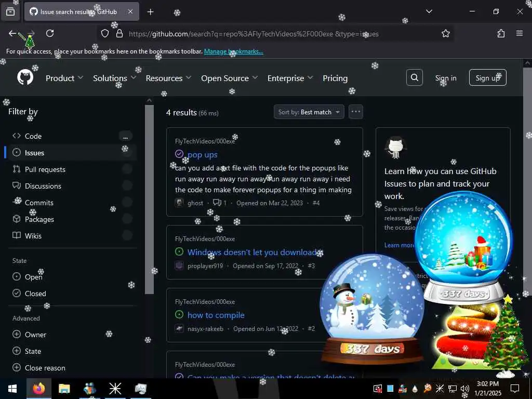The height and width of the screenshot is (399, 532).
Task: Click the ellipsis count badge beside Code
Action: pos(126,137)
